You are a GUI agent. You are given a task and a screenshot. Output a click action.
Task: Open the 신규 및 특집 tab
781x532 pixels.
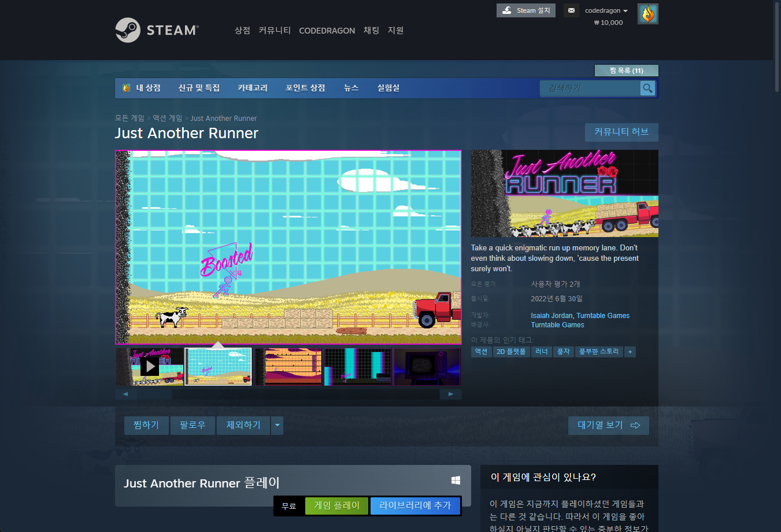tap(199, 88)
